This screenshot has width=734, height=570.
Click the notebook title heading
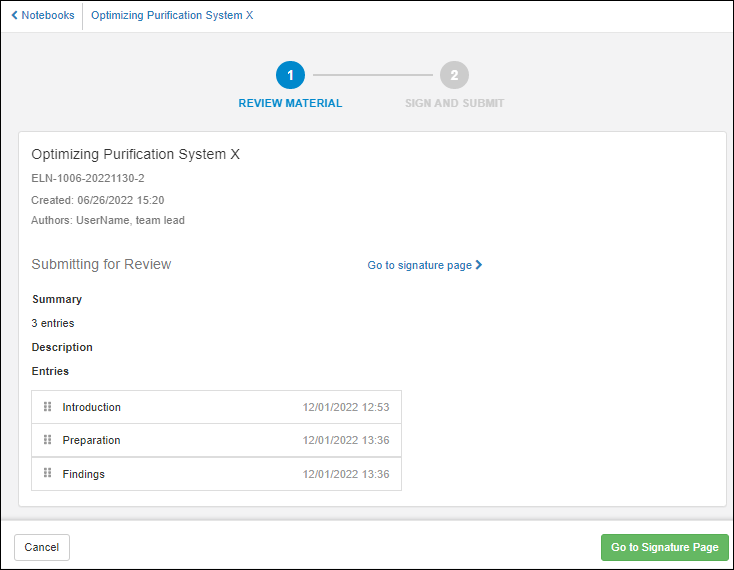point(135,154)
